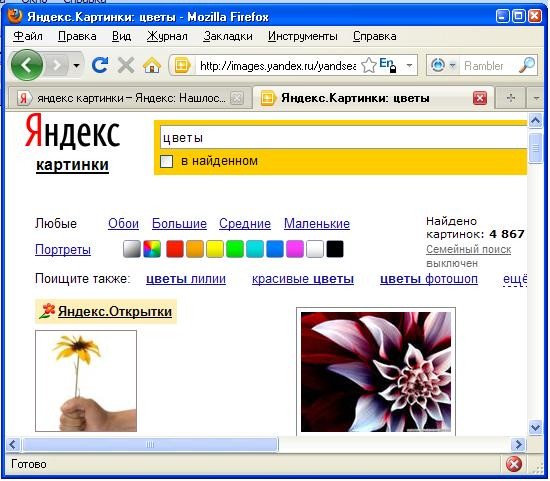Click the site identity icon in the address bar
The height and width of the screenshot is (481, 550).
pyautogui.click(x=182, y=66)
